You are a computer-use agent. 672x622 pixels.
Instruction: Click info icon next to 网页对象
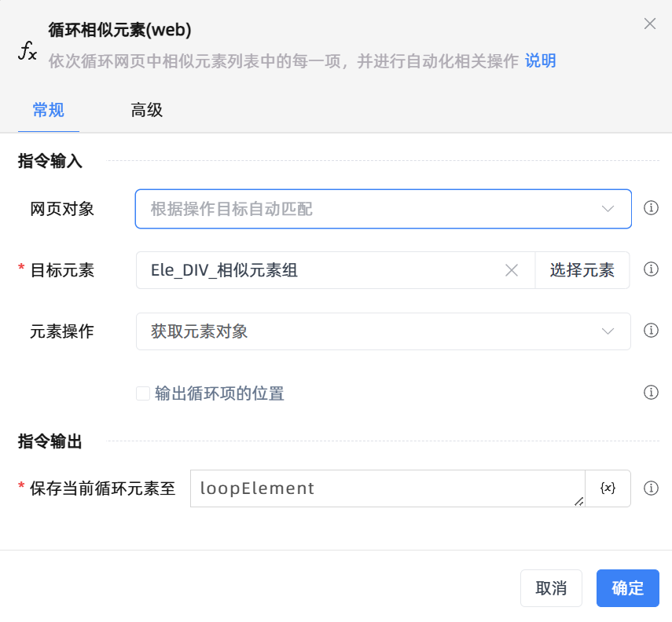pyautogui.click(x=651, y=209)
